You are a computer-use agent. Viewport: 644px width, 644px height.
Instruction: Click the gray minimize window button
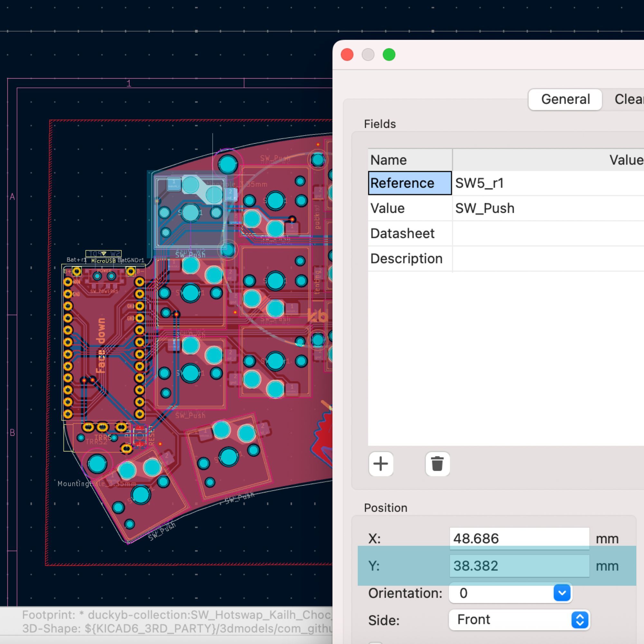368,55
